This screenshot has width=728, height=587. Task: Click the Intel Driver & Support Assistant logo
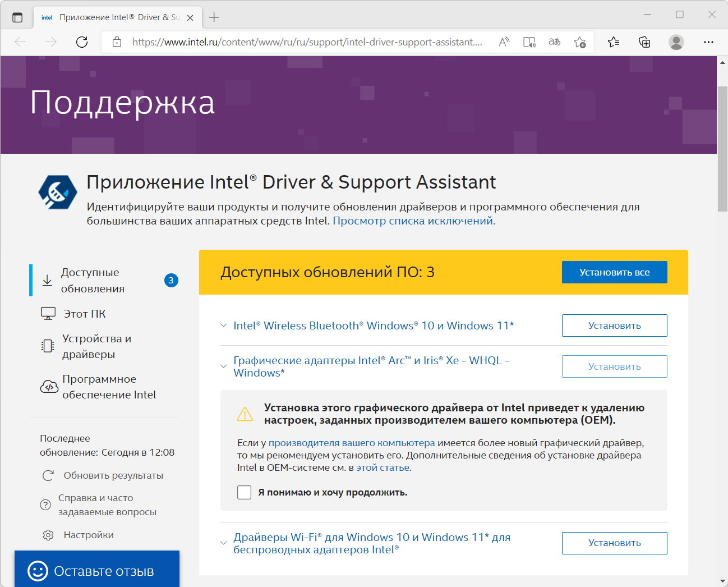[58, 192]
